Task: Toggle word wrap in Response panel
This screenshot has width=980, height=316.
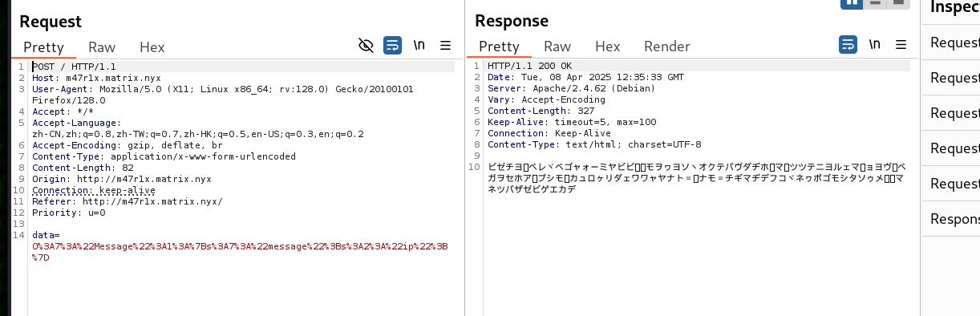Action: point(848,45)
